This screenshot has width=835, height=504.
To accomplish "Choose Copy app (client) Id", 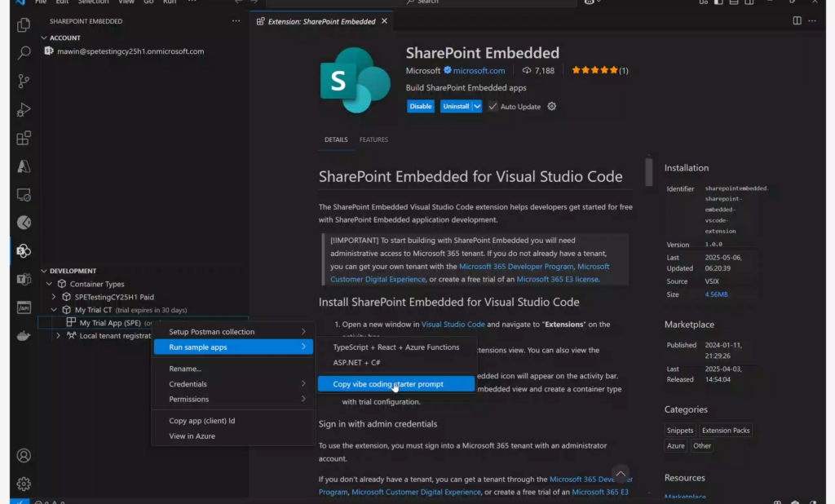I will point(233,420).
